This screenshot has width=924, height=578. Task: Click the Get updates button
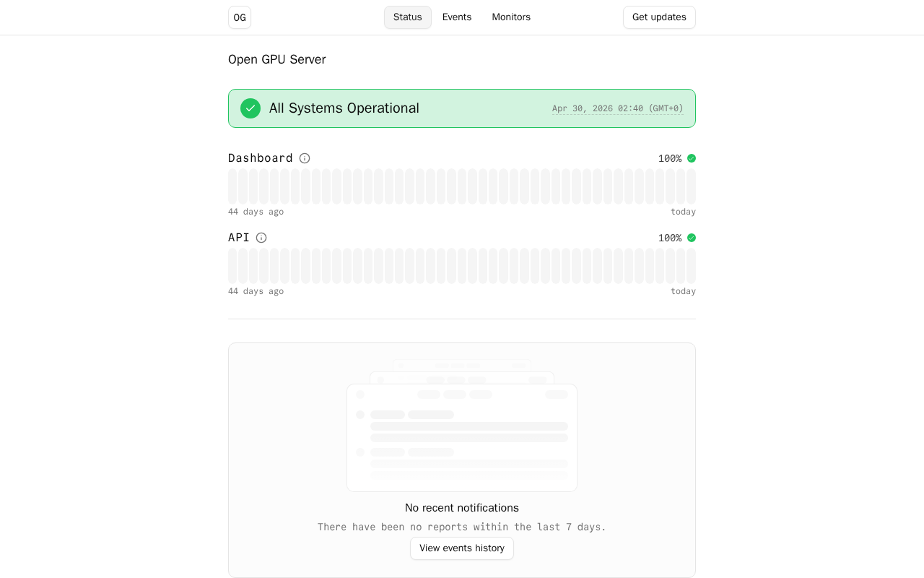[659, 17]
